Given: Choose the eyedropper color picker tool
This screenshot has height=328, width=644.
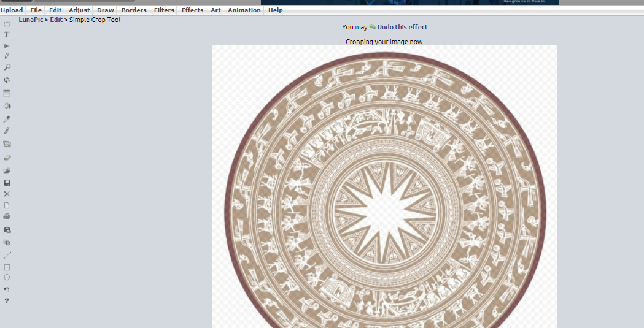Looking at the screenshot, I should pyautogui.click(x=7, y=118).
